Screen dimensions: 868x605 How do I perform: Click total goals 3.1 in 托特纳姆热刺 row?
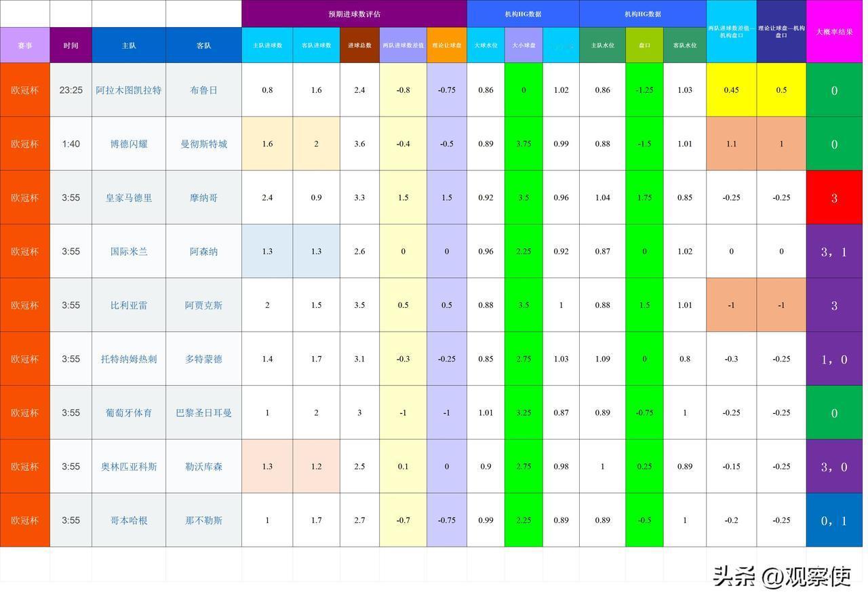click(359, 359)
